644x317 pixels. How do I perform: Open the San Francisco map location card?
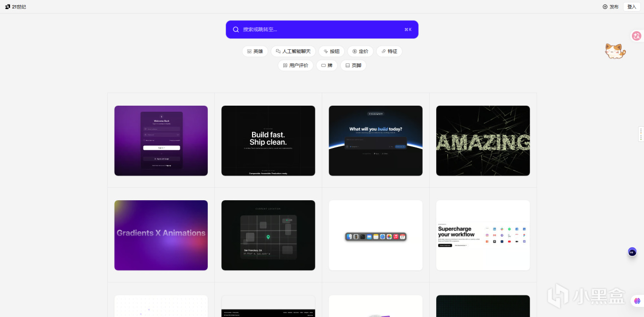[268, 235]
